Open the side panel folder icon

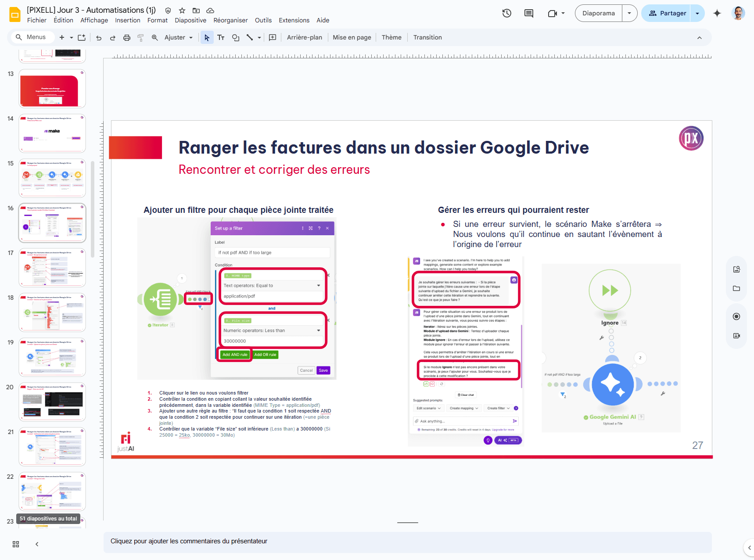tap(736, 288)
